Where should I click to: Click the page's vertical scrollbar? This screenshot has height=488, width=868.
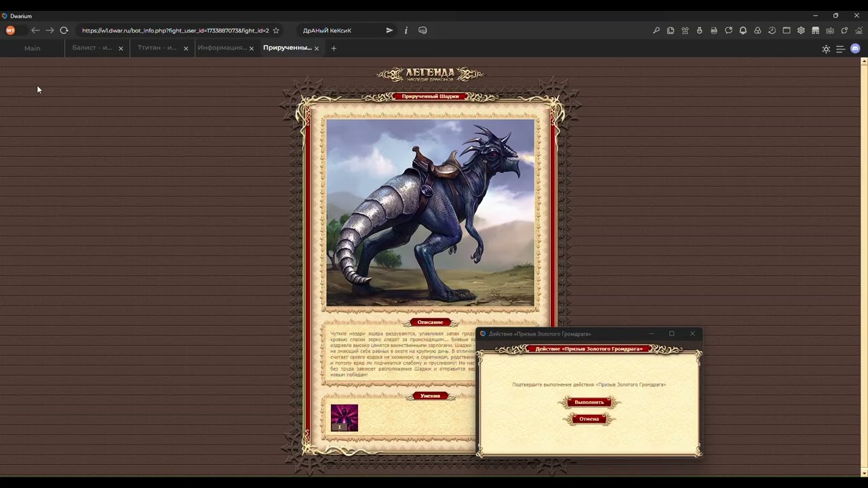864,267
